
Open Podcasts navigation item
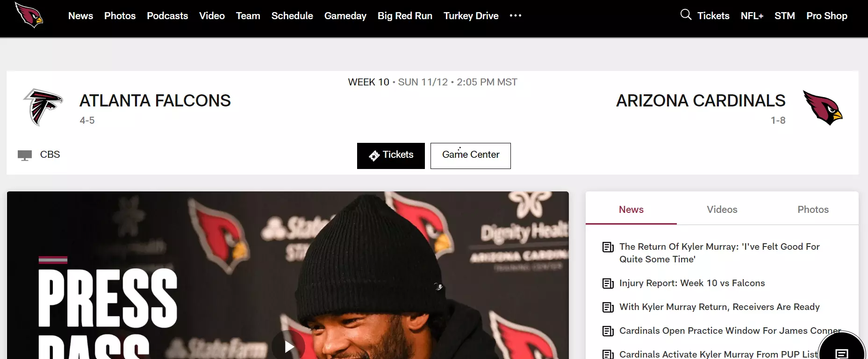pyautogui.click(x=167, y=16)
